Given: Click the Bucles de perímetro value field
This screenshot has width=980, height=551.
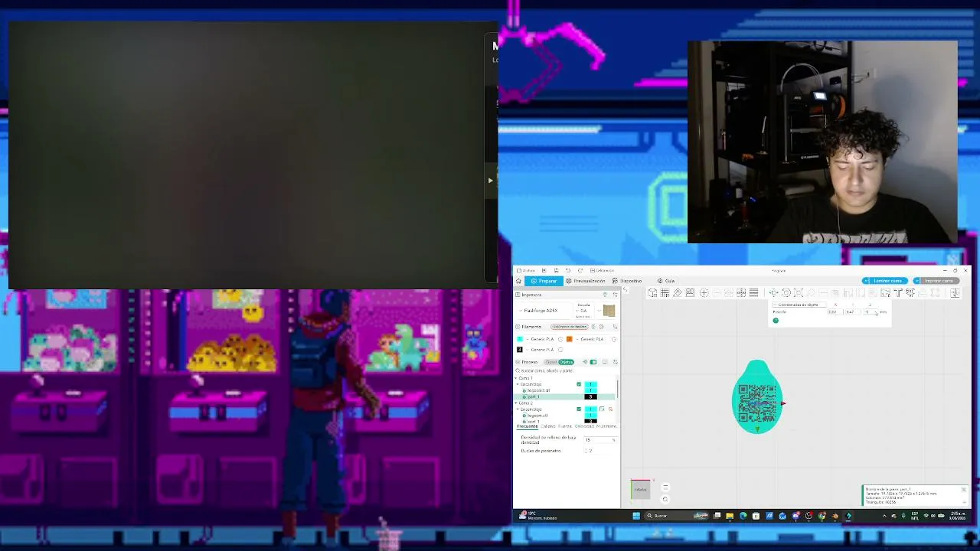Looking at the screenshot, I should [x=599, y=451].
